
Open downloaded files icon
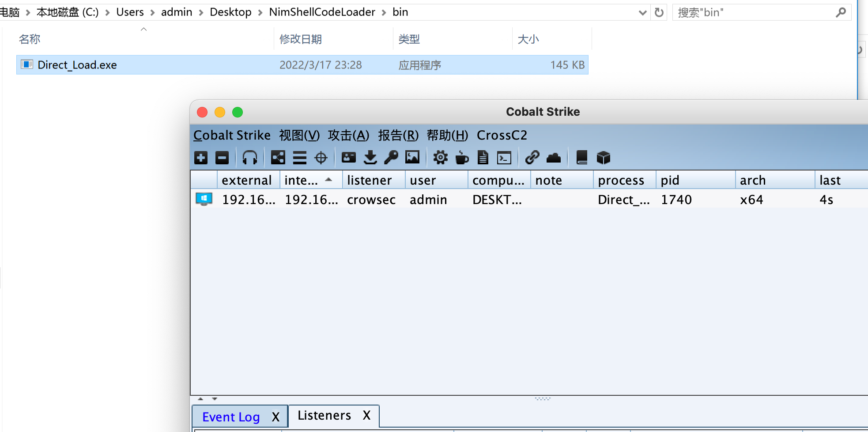pos(370,158)
